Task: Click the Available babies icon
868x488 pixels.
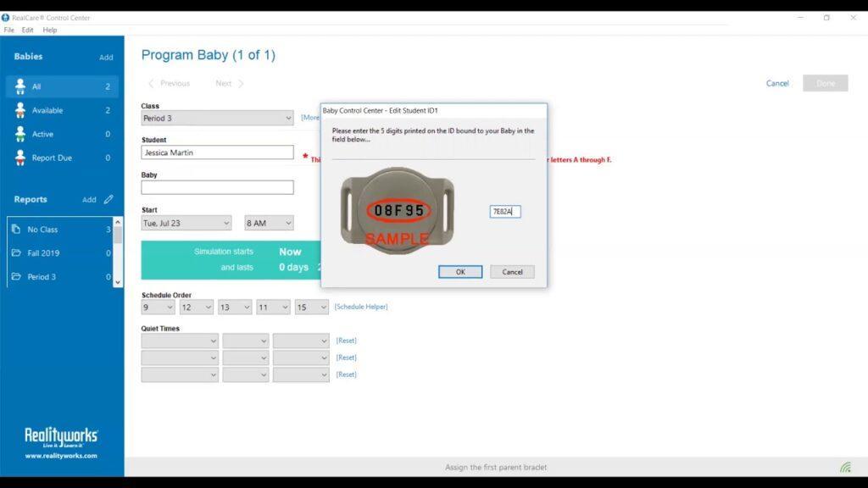Action: point(19,110)
